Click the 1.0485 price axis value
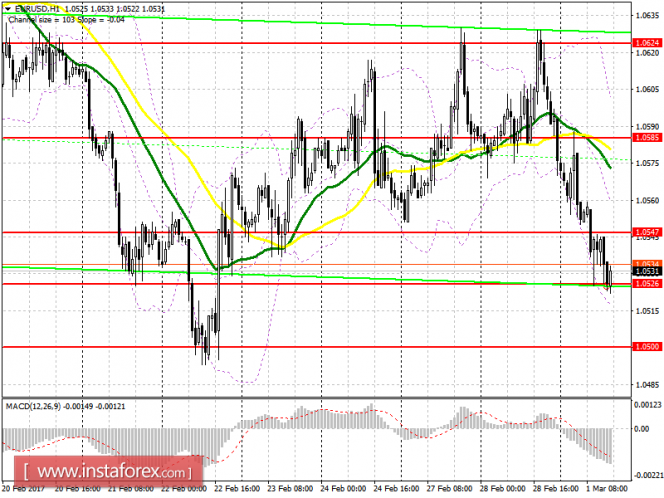This screenshot has width=664, height=498. tap(647, 385)
